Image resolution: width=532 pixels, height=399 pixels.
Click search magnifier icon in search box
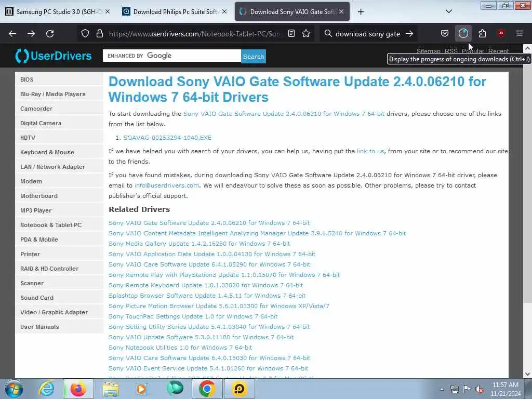328,34
